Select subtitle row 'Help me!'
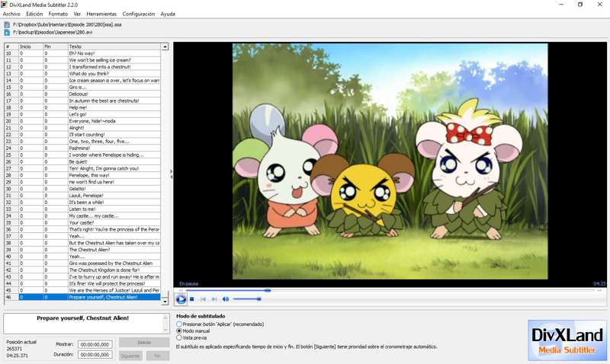The image size is (610, 364). pyautogui.click(x=82, y=107)
